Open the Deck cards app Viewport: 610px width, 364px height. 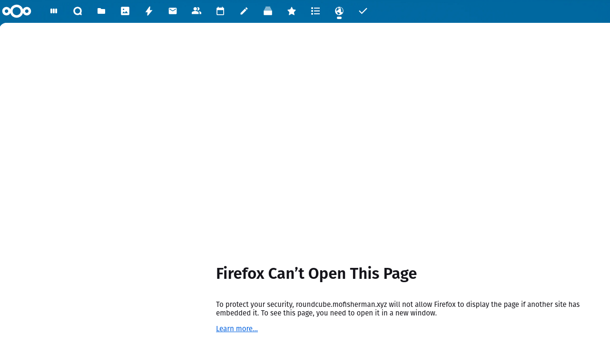(268, 11)
